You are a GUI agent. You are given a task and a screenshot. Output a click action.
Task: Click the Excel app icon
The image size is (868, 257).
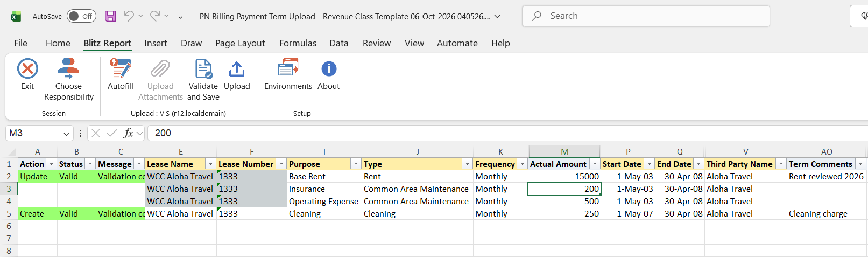16,16
